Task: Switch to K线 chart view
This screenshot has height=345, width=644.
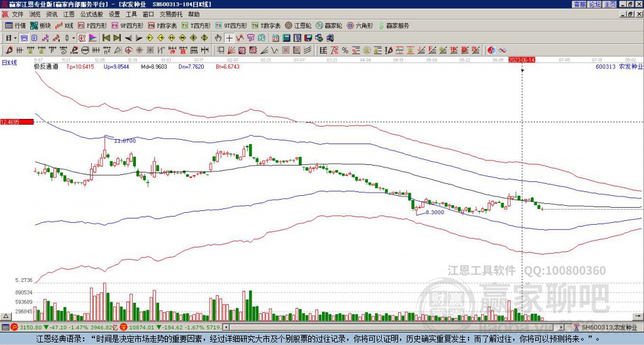Action: click(x=64, y=25)
